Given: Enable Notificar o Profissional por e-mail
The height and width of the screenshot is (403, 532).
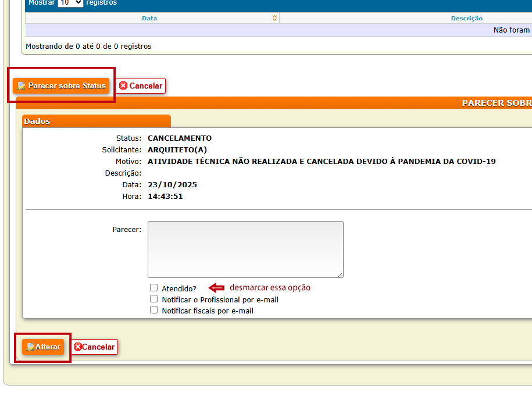Looking at the screenshot, I should tap(154, 299).
